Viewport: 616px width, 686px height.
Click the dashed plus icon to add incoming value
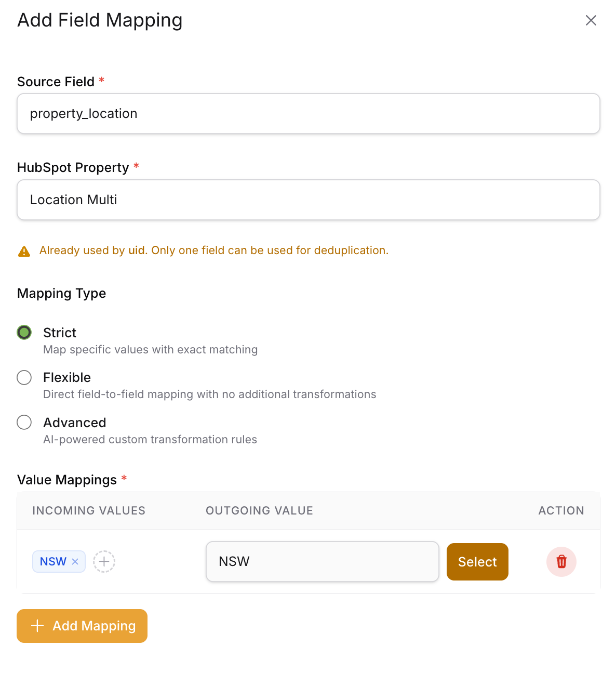point(104,561)
